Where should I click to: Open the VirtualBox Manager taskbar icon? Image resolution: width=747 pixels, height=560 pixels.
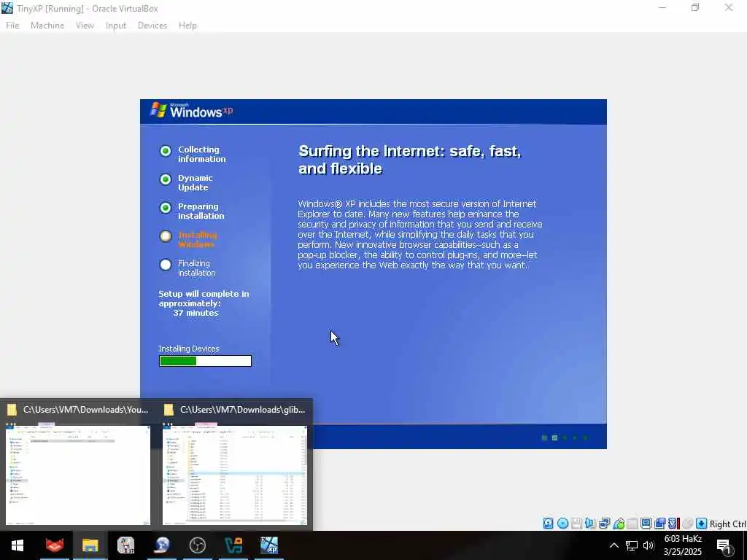point(233,545)
